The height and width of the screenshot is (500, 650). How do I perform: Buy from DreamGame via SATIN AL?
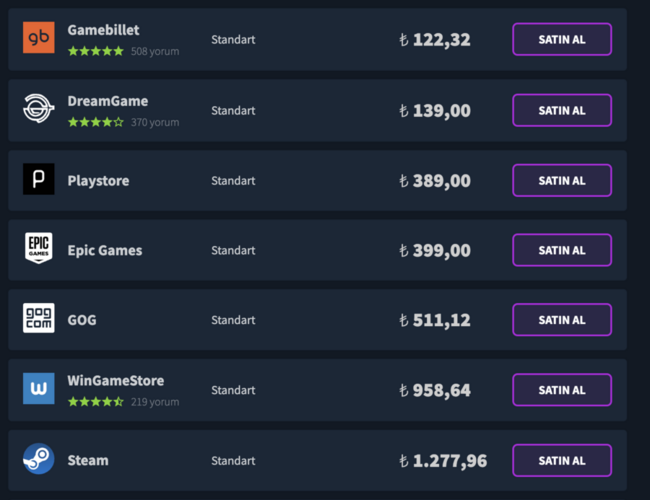[x=562, y=110]
